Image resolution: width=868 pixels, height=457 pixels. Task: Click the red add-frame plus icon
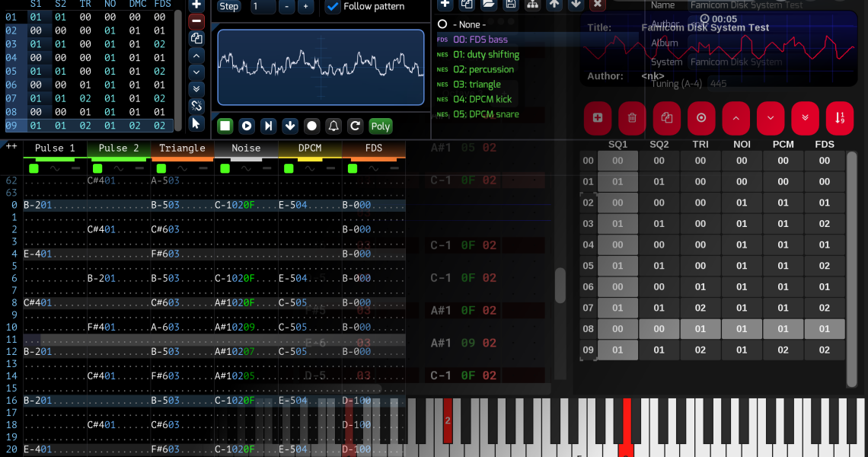point(598,118)
